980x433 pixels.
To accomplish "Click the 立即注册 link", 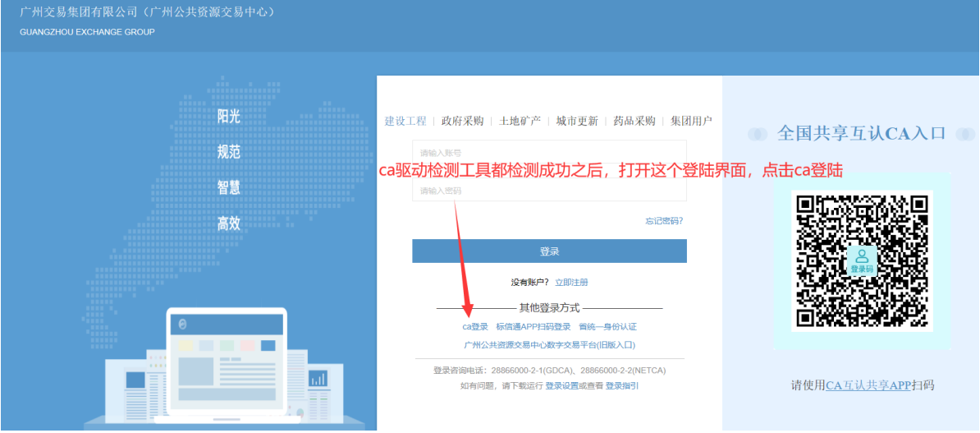I will (x=571, y=283).
